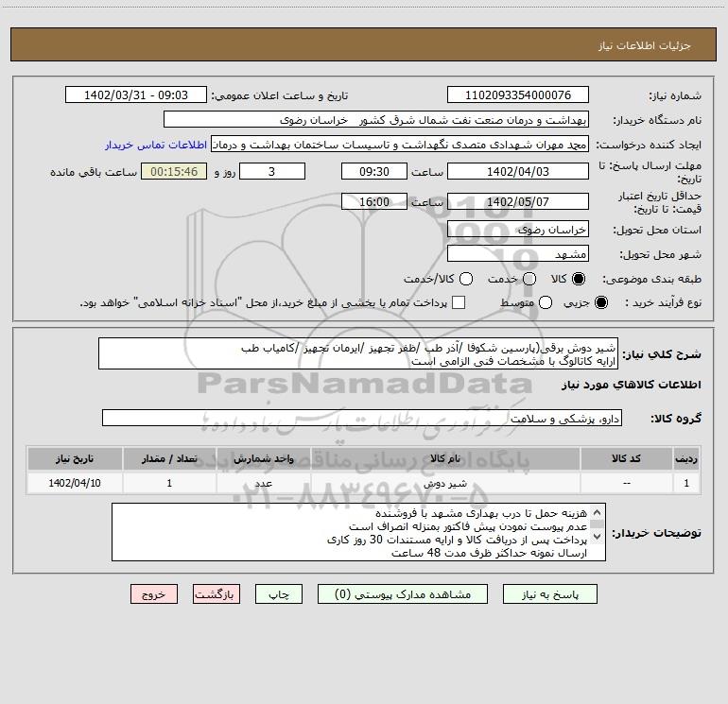Image resolution: width=728 pixels, height=704 pixels.
Task: Click the 1402/04/10 need date cell
Action: tap(75, 483)
